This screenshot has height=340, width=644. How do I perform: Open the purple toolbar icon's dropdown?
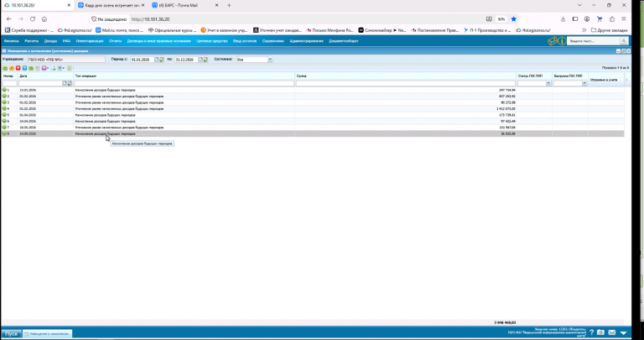click(48, 68)
